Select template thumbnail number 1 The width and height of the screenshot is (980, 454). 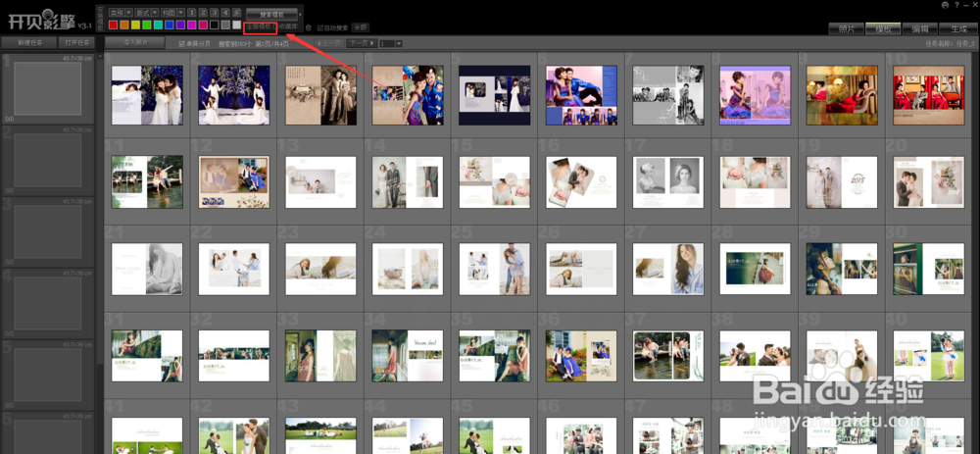tap(147, 95)
